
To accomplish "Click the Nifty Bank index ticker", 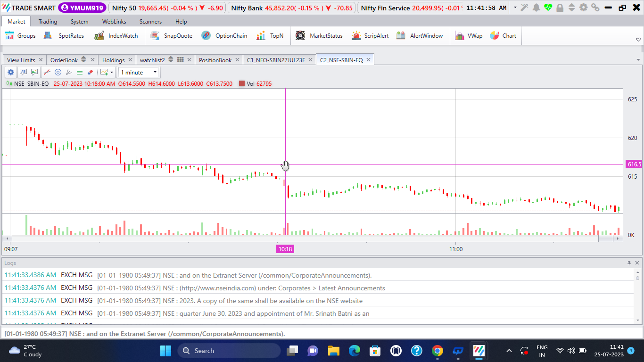I will click(292, 8).
